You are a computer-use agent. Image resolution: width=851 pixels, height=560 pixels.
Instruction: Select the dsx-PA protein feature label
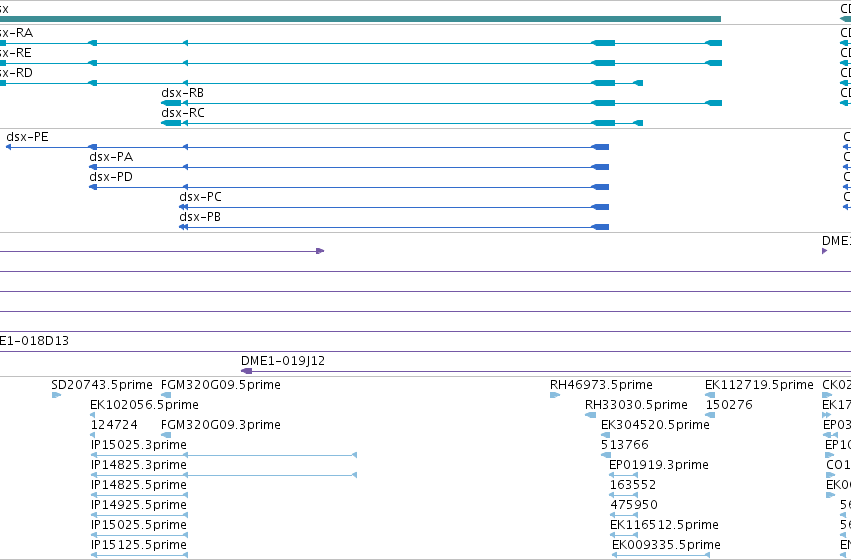coord(111,157)
